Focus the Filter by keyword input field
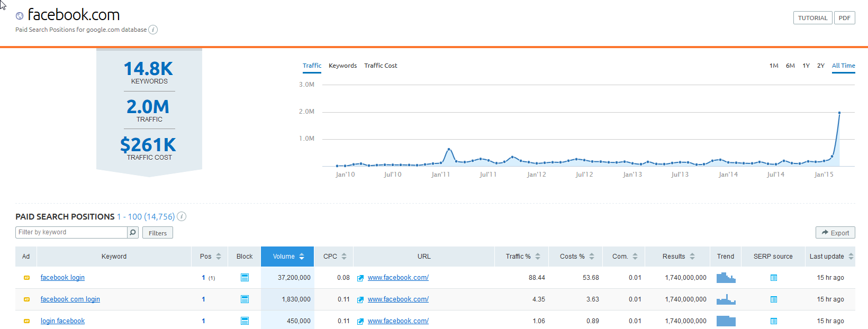Viewport: 868px width, 329px height. pyautogui.click(x=71, y=232)
